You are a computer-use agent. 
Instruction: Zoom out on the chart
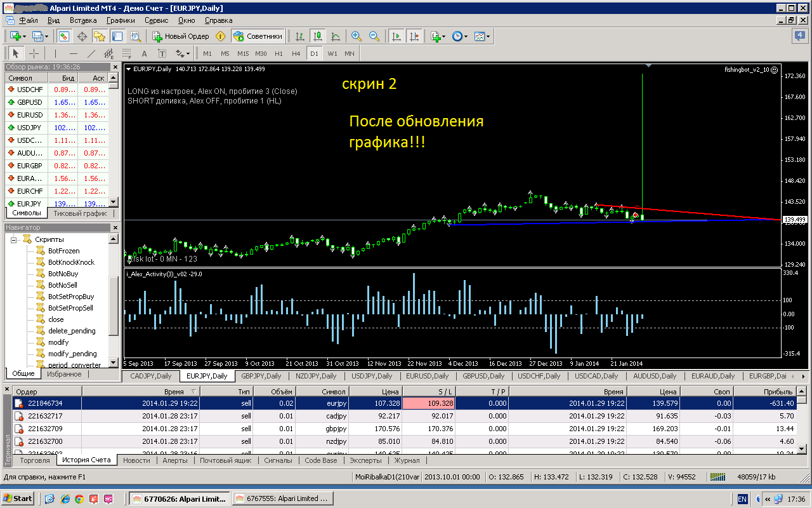(x=374, y=36)
